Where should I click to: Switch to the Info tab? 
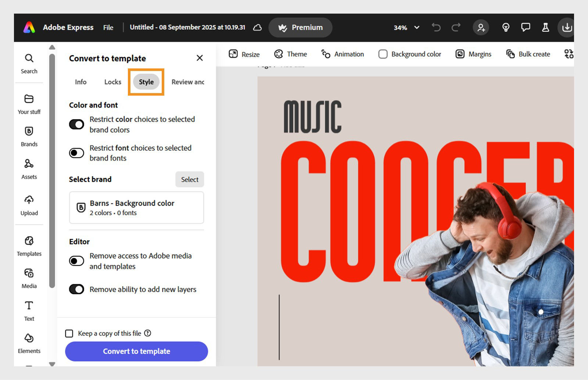81,82
